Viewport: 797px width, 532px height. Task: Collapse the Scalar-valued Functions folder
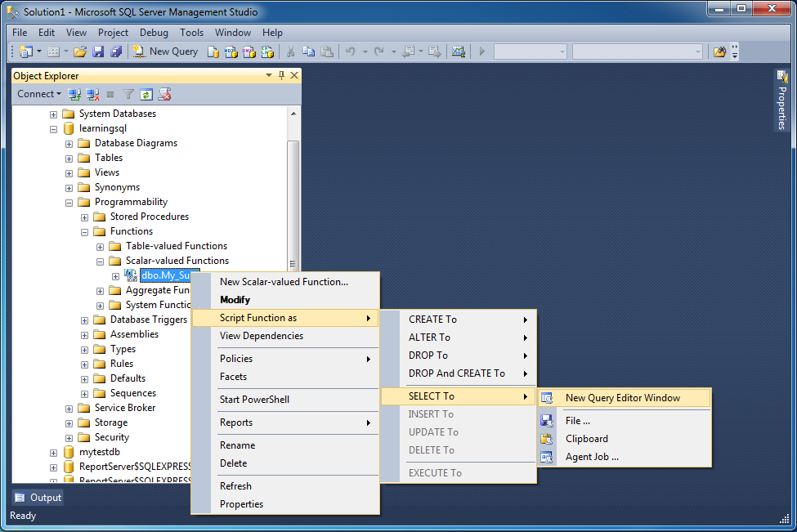(x=100, y=262)
